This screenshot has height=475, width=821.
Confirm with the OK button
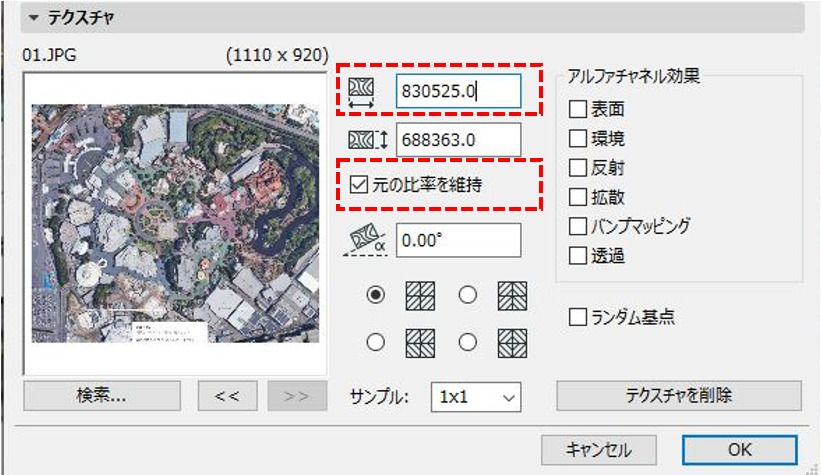pos(739,450)
